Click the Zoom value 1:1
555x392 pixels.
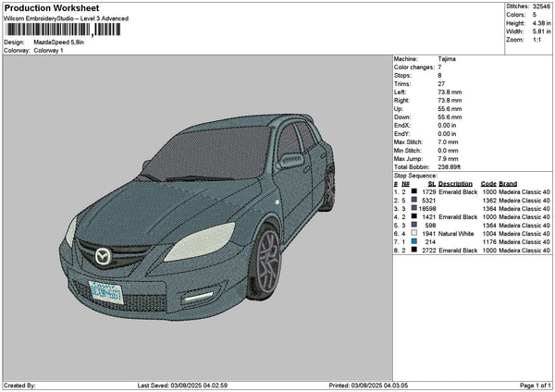535,41
